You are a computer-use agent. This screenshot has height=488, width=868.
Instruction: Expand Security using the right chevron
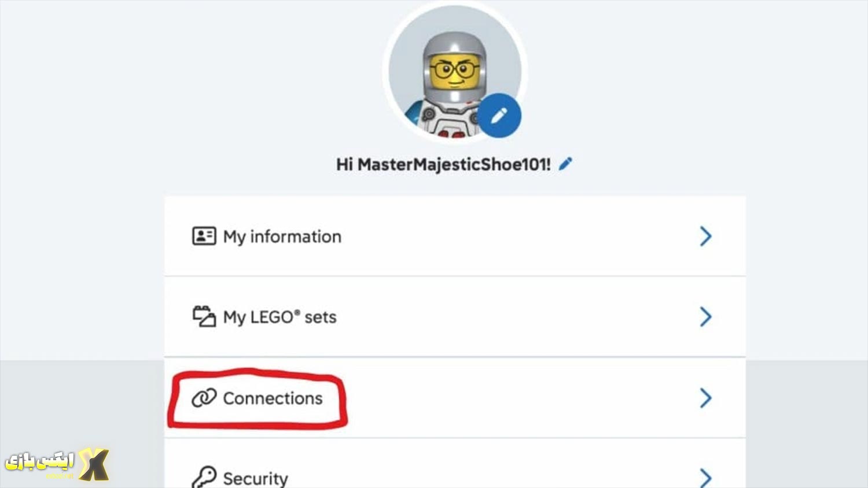705,477
